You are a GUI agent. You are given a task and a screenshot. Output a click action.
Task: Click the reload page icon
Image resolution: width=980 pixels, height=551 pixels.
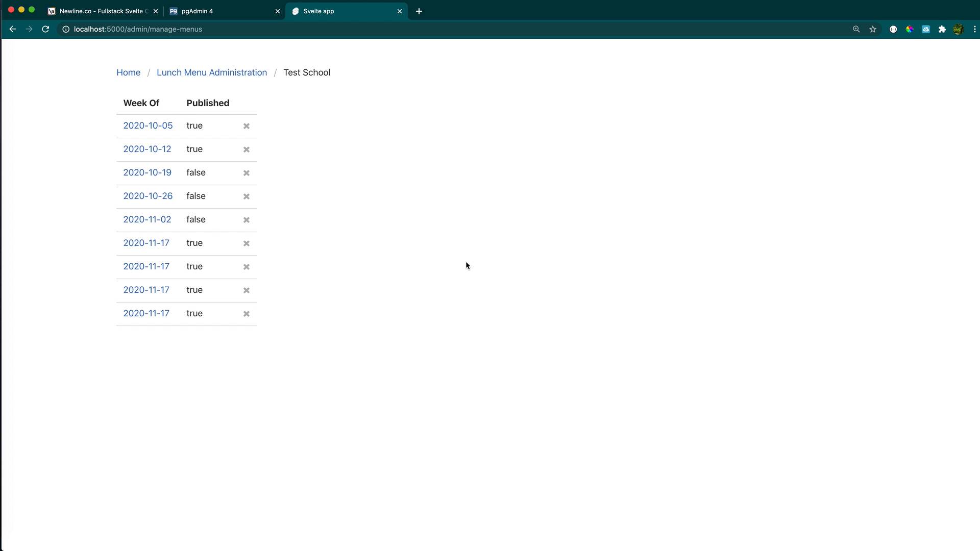pyautogui.click(x=45, y=29)
